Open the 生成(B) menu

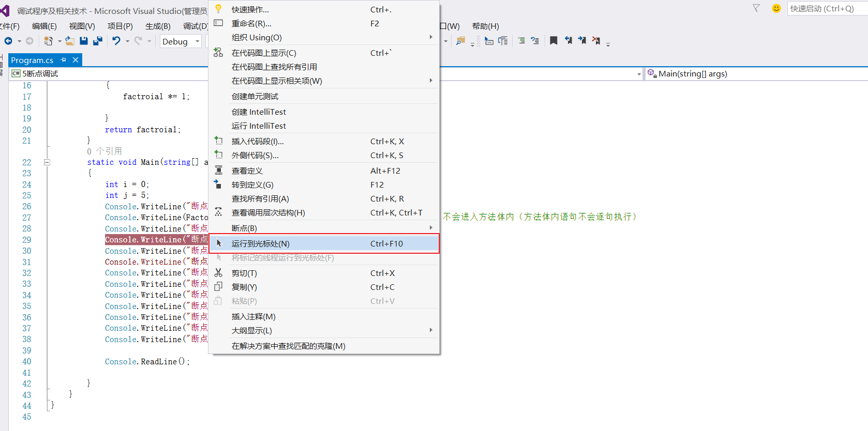point(158,26)
